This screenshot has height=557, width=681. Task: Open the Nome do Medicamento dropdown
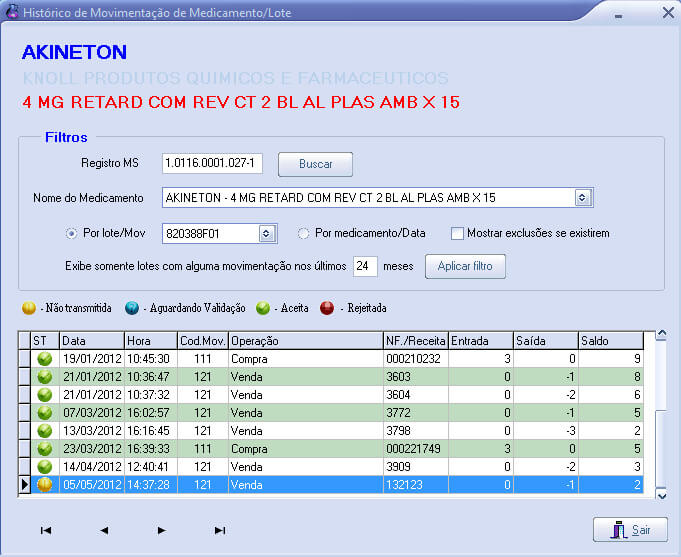[582, 198]
